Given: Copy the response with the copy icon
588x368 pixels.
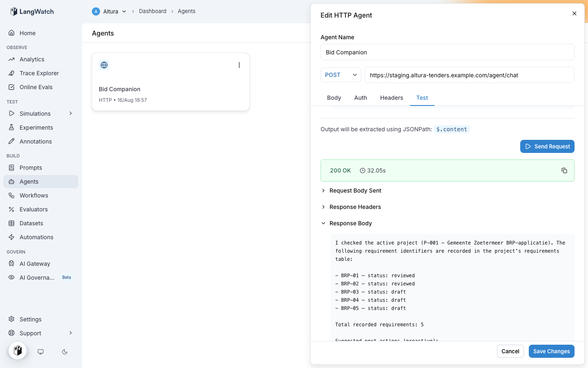Looking at the screenshot, I should [564, 171].
